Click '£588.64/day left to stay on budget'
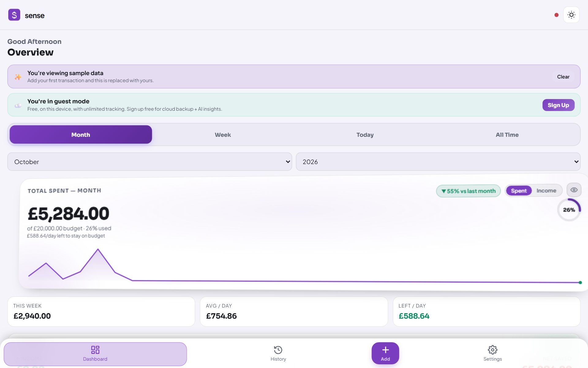This screenshot has width=588, height=368. point(66,236)
